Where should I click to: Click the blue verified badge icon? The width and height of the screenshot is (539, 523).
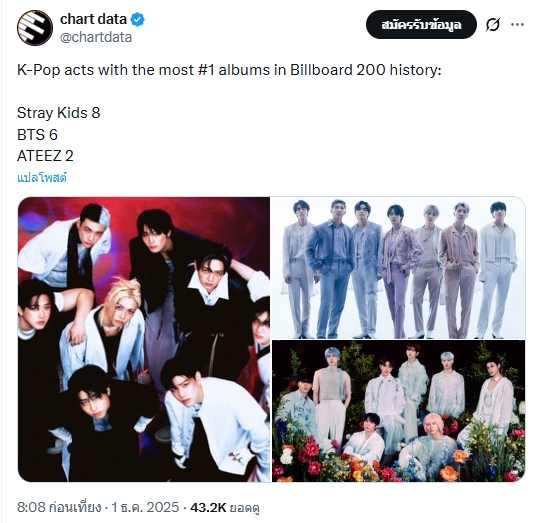pos(138,19)
